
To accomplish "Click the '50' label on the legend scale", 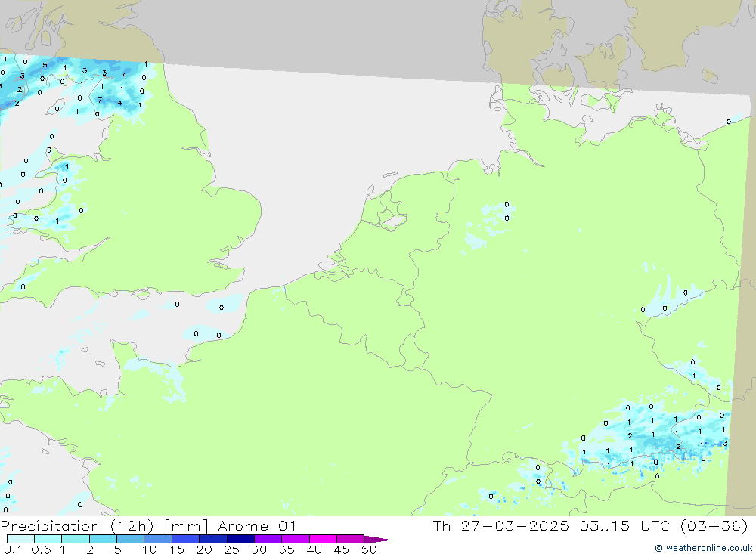I will coord(368,549).
